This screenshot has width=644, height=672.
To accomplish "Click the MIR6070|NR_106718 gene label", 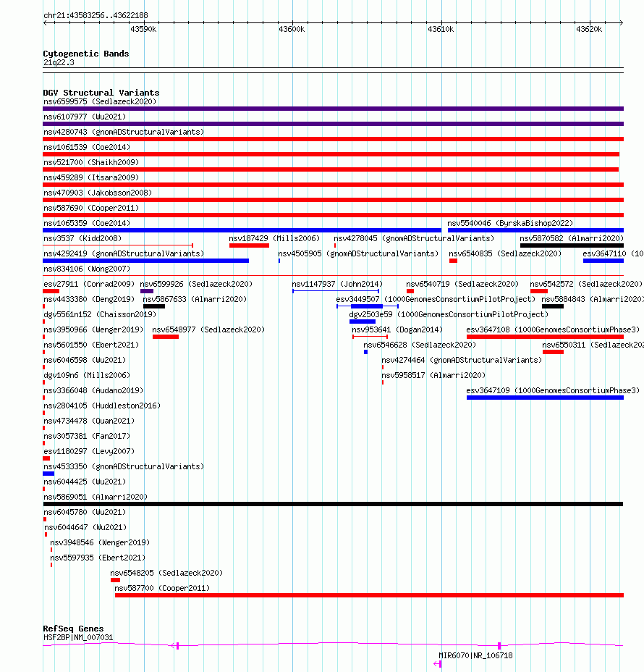I will pyautogui.click(x=475, y=656).
